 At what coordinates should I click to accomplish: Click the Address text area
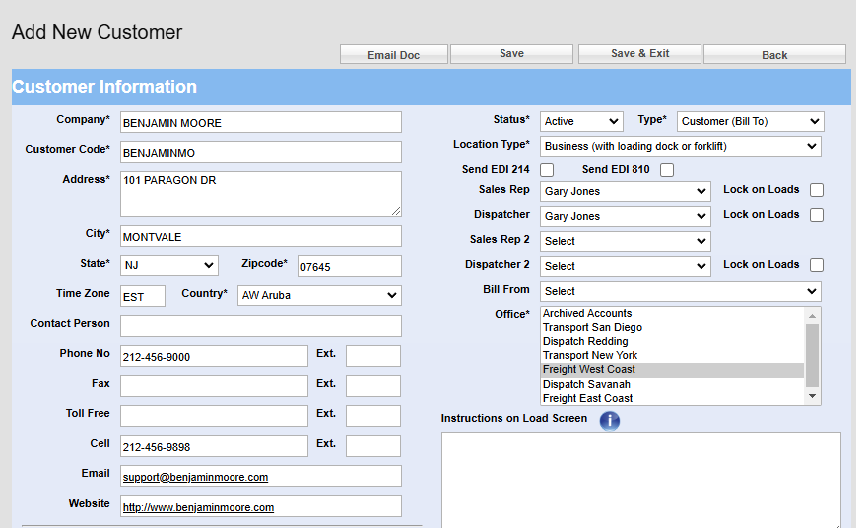click(261, 194)
